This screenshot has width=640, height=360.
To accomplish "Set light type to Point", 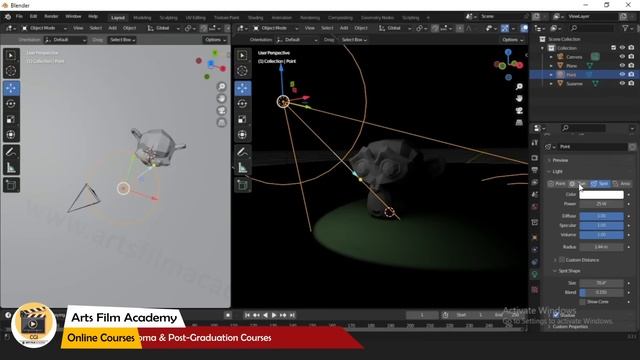I will pos(557,184).
